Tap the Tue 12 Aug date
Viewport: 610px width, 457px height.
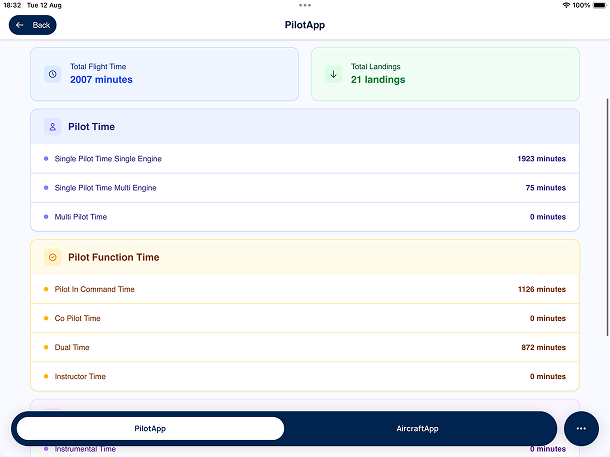coord(44,5)
